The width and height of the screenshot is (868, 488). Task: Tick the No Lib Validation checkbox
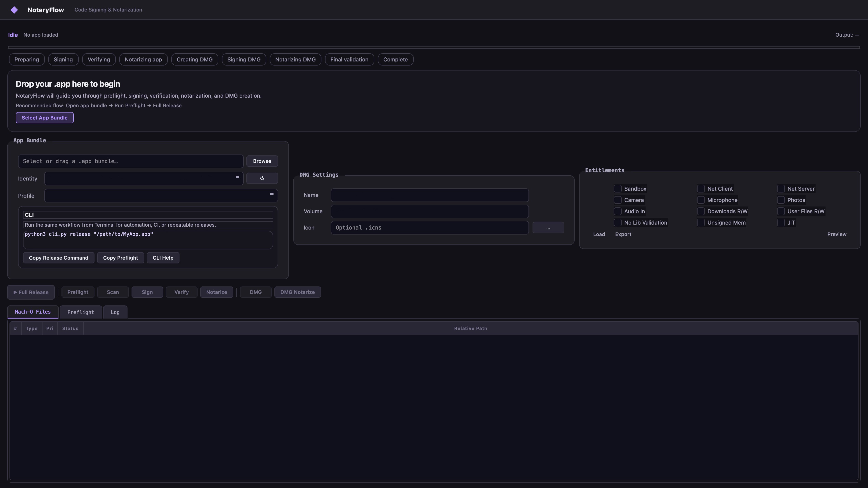pos(618,223)
